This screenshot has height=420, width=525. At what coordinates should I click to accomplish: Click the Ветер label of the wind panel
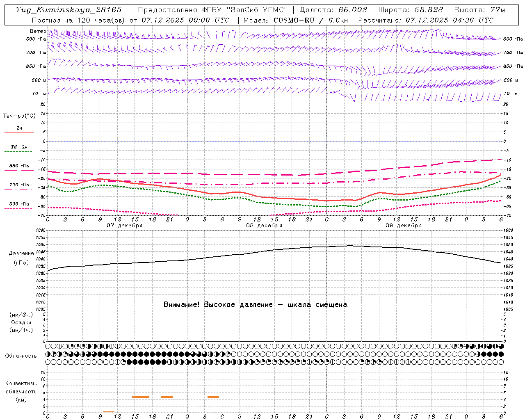(x=38, y=31)
